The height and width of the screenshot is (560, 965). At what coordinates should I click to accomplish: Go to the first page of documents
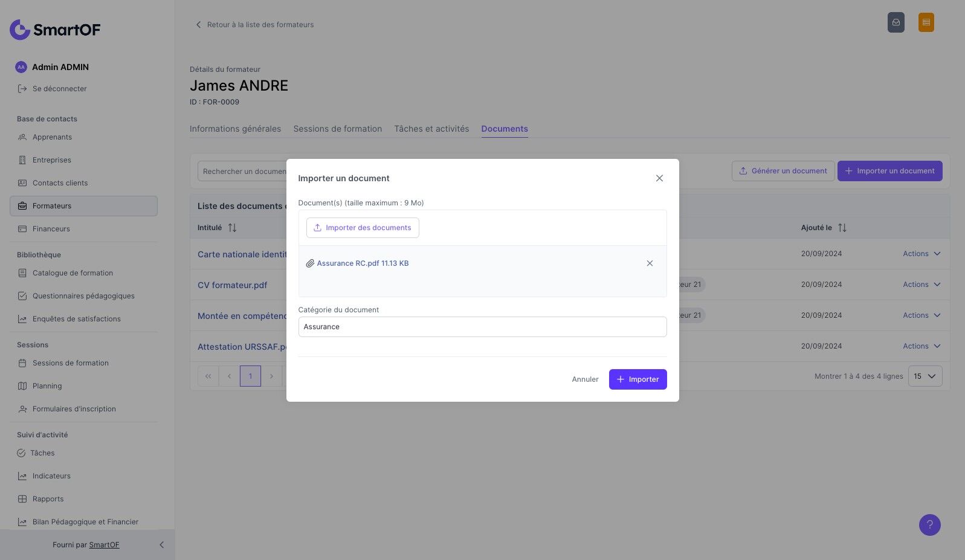(208, 376)
